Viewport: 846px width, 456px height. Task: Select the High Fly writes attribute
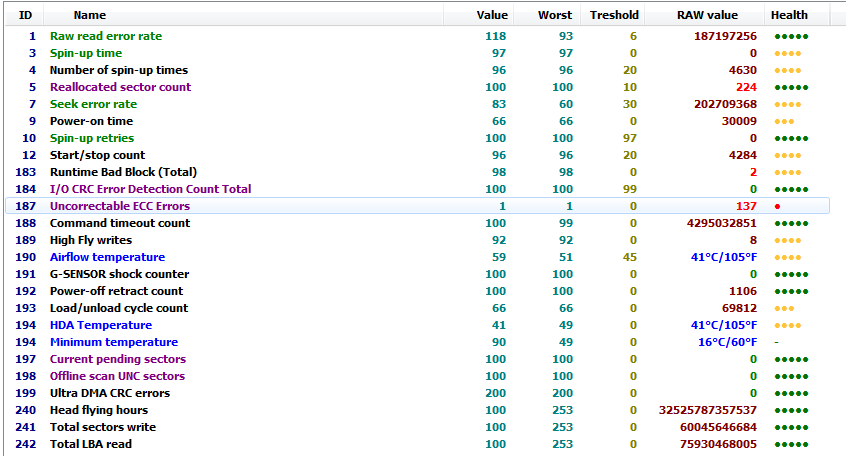coord(417,240)
